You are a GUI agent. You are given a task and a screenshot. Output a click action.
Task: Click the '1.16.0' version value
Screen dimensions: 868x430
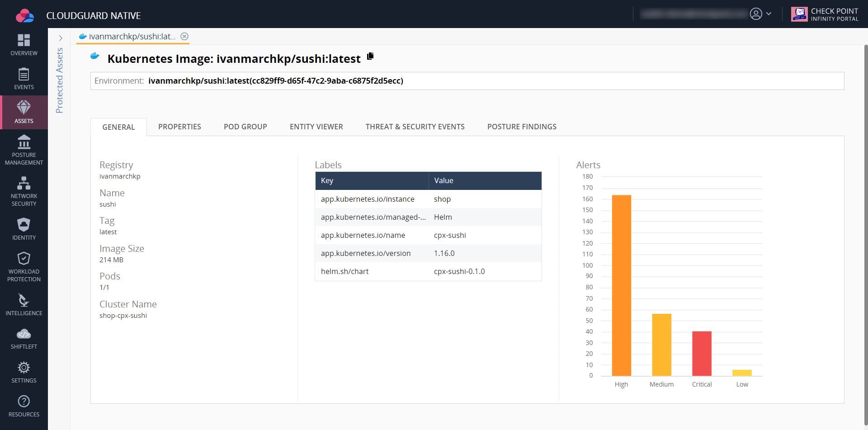[444, 253]
